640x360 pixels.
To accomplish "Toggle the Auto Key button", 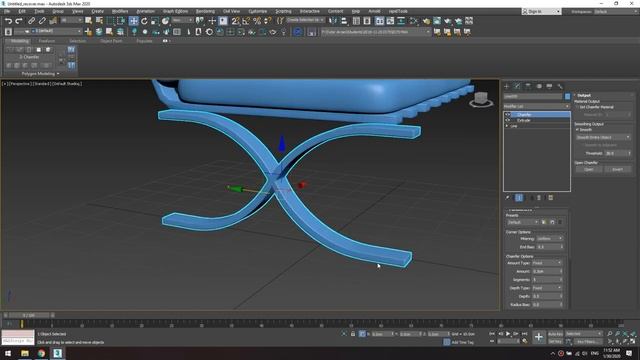I will coord(555,334).
